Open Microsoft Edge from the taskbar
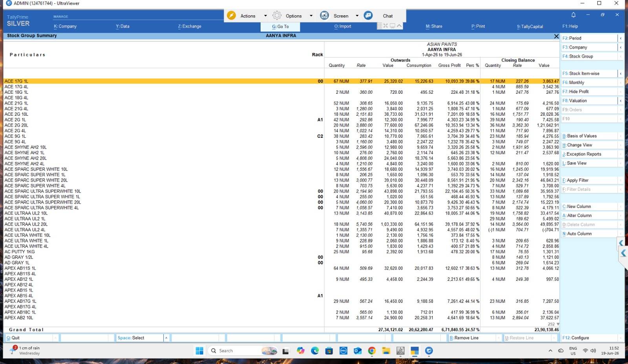Viewport: 628px width, 364px height. 315,351
